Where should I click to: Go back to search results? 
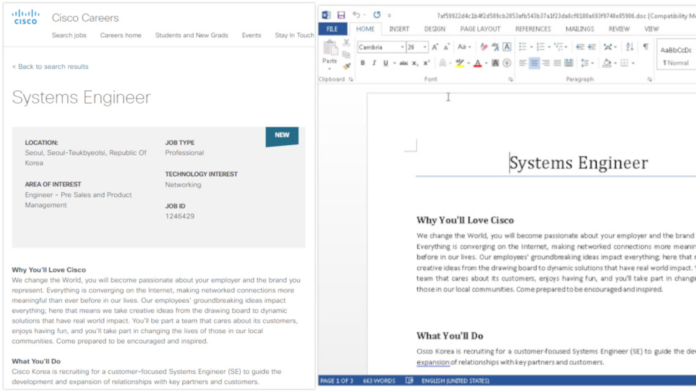50,67
